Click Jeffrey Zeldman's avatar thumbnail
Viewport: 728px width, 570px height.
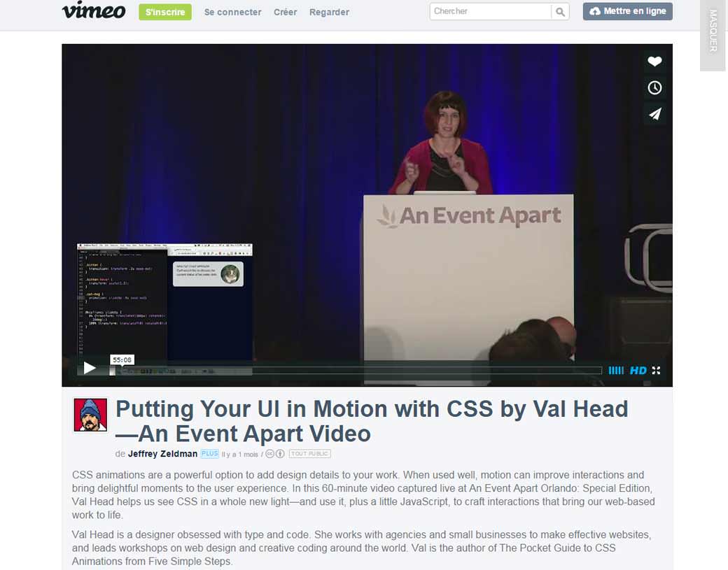pos(90,414)
